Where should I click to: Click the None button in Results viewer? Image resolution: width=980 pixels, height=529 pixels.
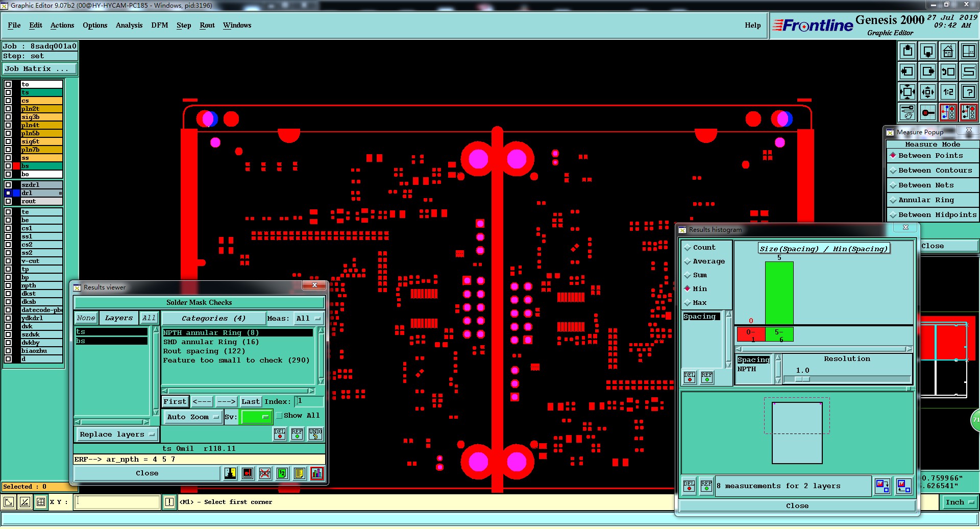pos(86,318)
